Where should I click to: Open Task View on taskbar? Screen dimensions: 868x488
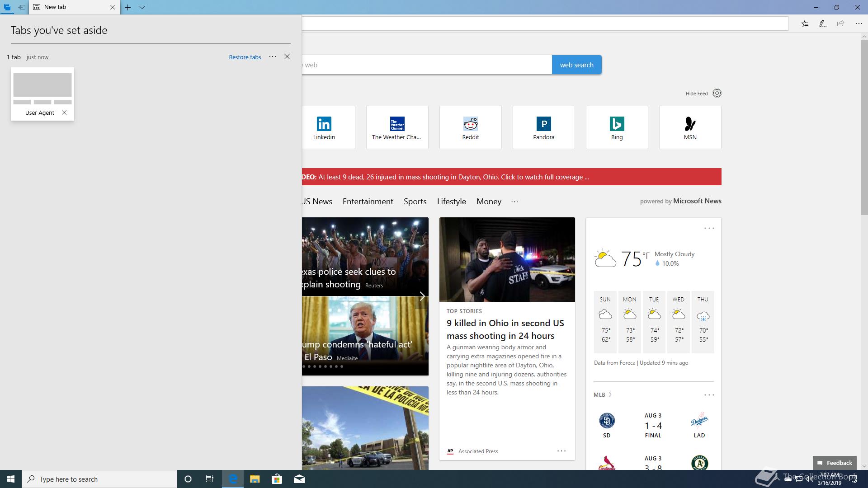pos(210,479)
